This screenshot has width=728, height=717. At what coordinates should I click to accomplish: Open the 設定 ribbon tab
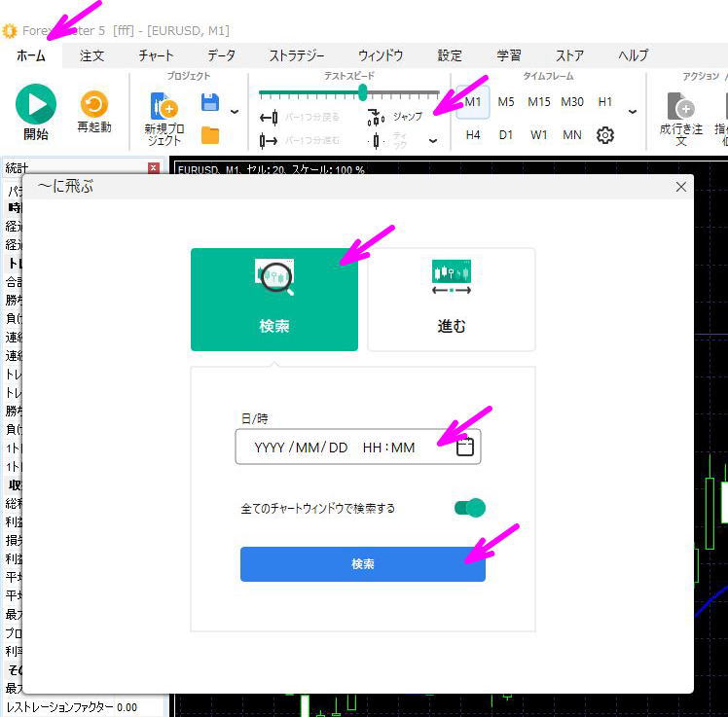point(450,55)
